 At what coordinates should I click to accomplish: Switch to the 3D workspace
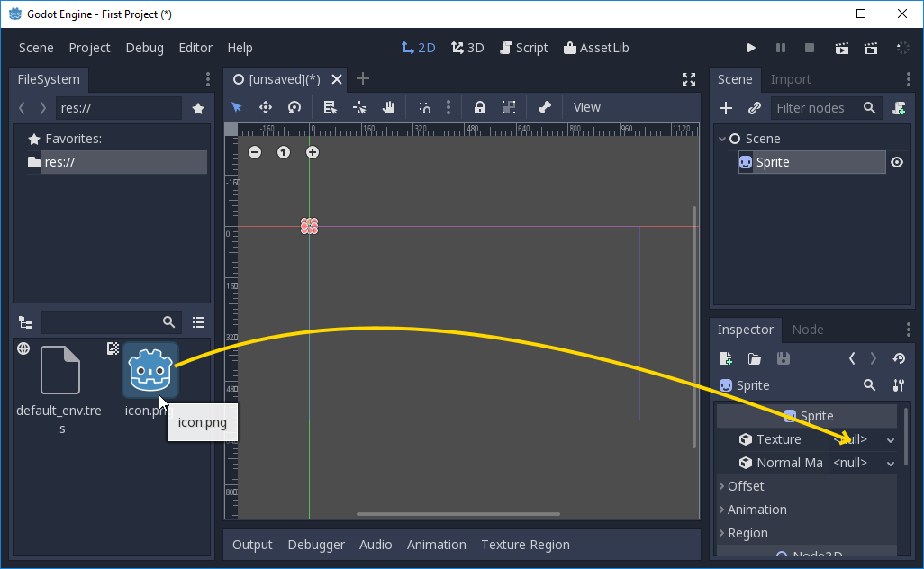click(467, 48)
